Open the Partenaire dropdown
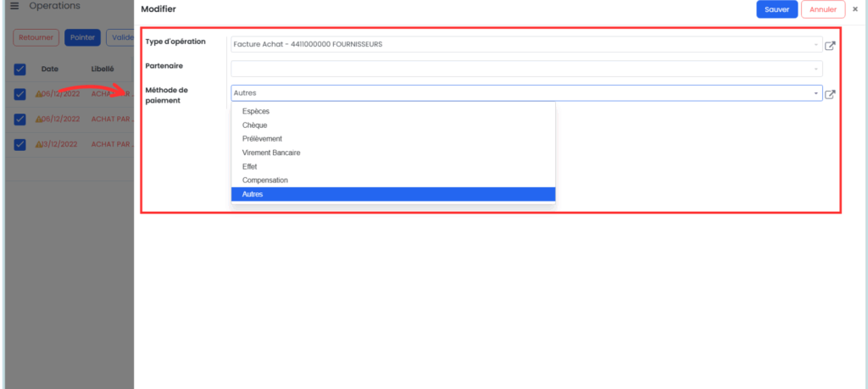The width and height of the screenshot is (868, 389). 526,69
